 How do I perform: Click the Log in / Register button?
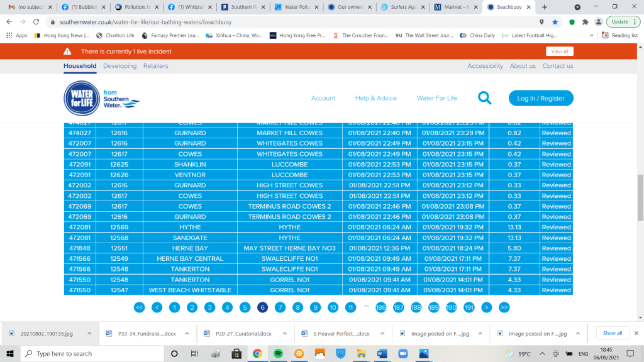click(541, 98)
